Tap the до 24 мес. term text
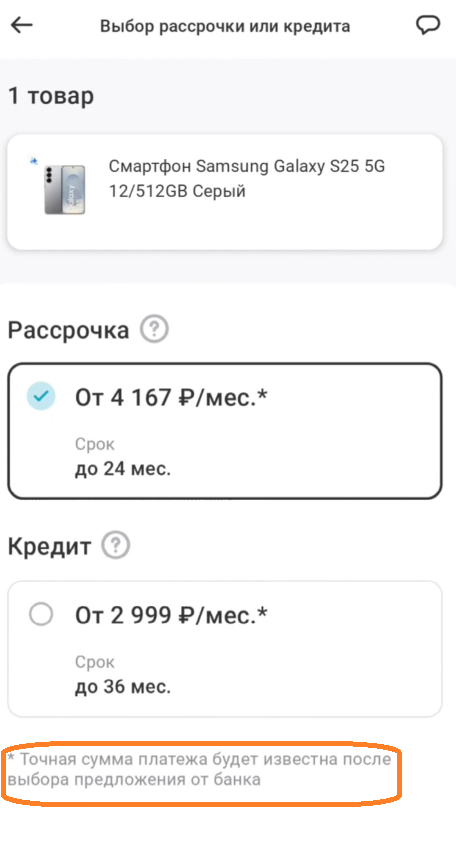This screenshot has width=456, height=855. (123, 469)
